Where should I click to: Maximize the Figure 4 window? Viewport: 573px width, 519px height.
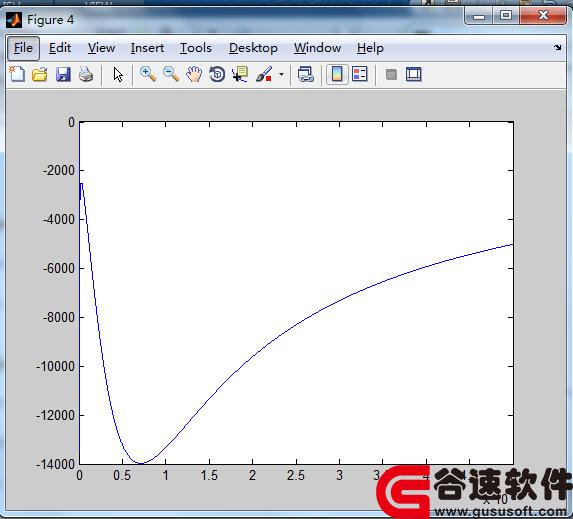click(506, 15)
